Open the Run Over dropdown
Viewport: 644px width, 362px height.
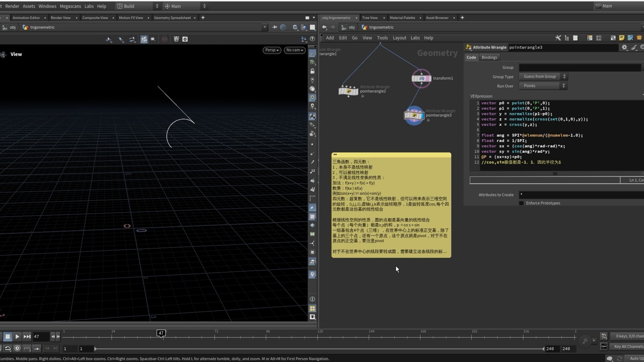(x=543, y=86)
